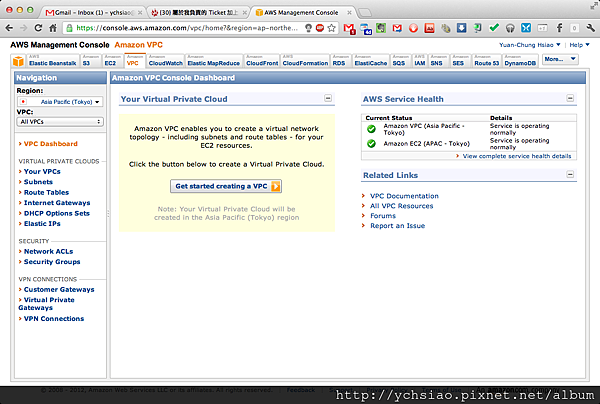Open Security Groups in navigation

[52, 262]
